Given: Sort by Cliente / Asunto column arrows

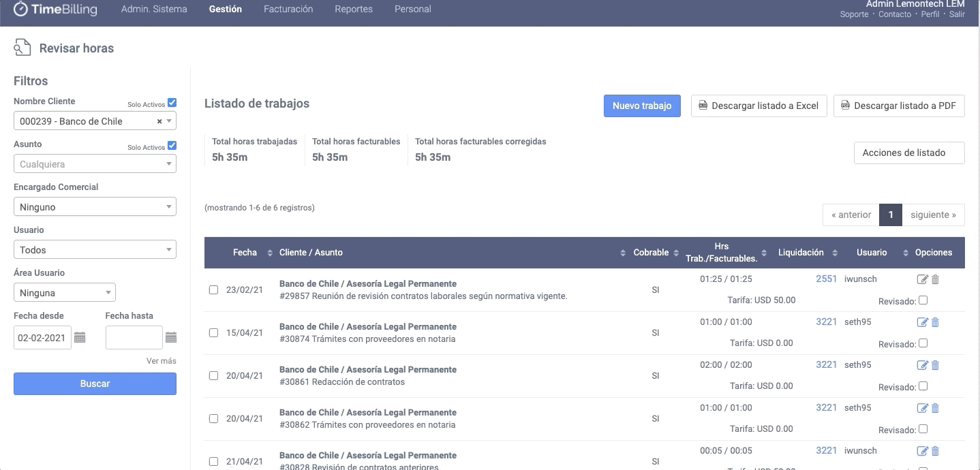Looking at the screenshot, I should [623, 253].
